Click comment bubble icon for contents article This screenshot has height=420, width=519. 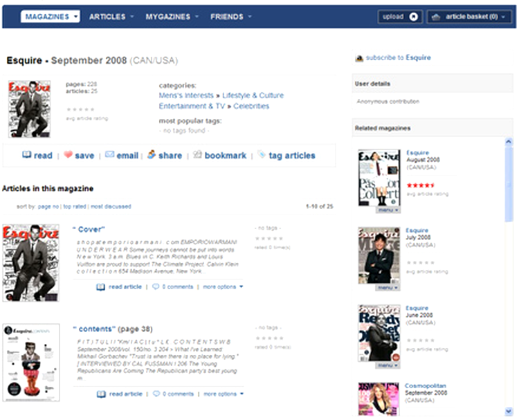tap(156, 394)
